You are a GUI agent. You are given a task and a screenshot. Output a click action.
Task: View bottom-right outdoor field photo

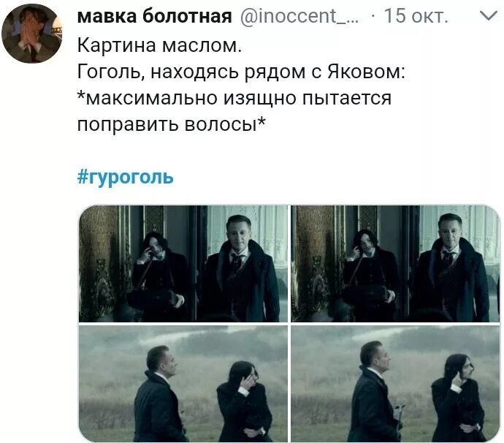[x=395, y=384]
